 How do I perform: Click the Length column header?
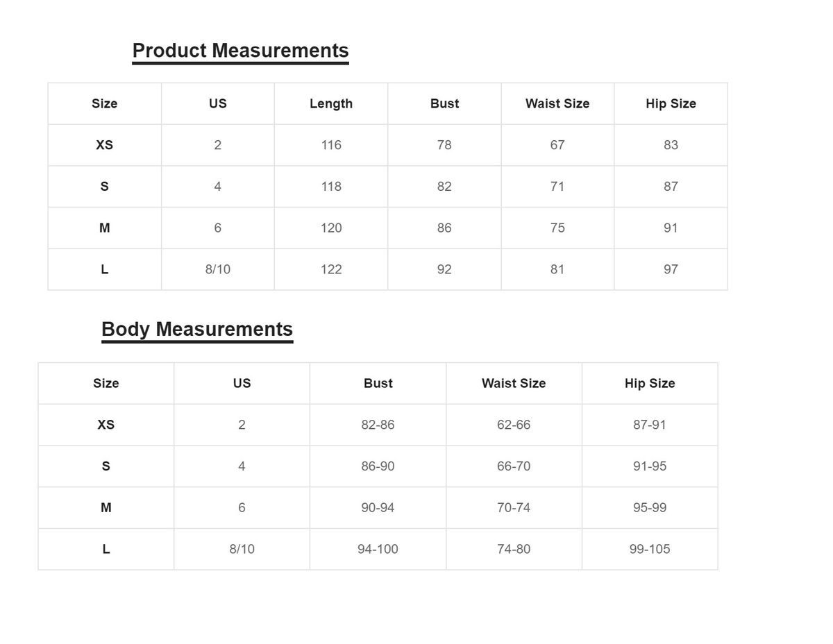(331, 103)
